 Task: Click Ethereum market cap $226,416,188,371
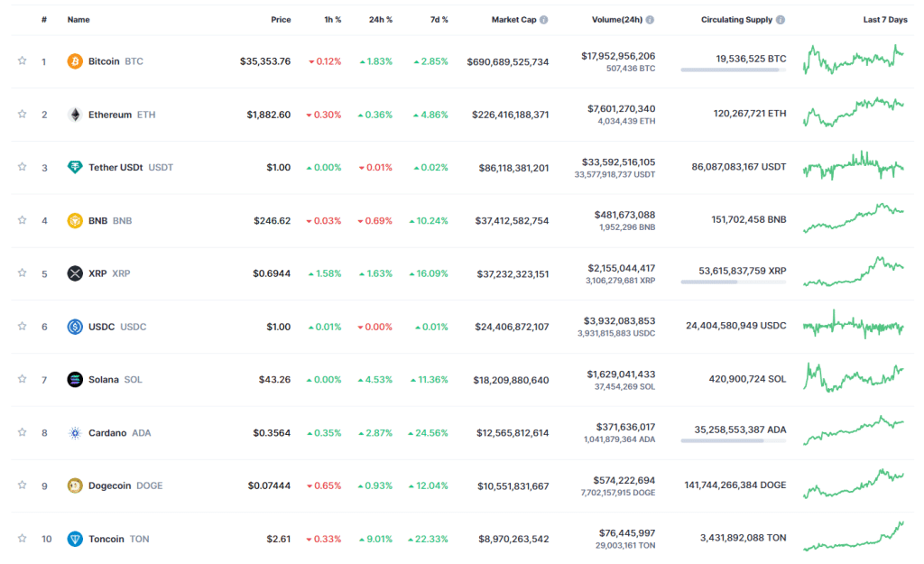pos(511,115)
